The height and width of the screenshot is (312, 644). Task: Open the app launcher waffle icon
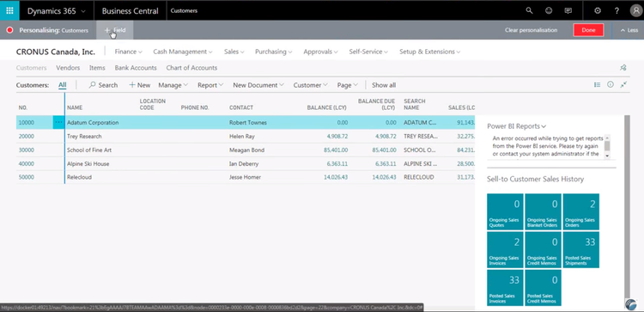point(9,10)
